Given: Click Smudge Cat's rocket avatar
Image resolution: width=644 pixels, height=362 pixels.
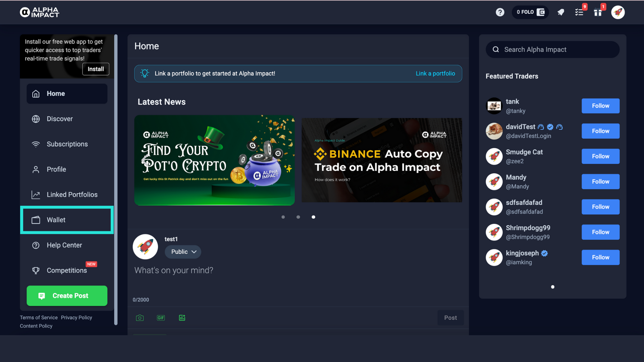Looking at the screenshot, I should click(x=494, y=157).
